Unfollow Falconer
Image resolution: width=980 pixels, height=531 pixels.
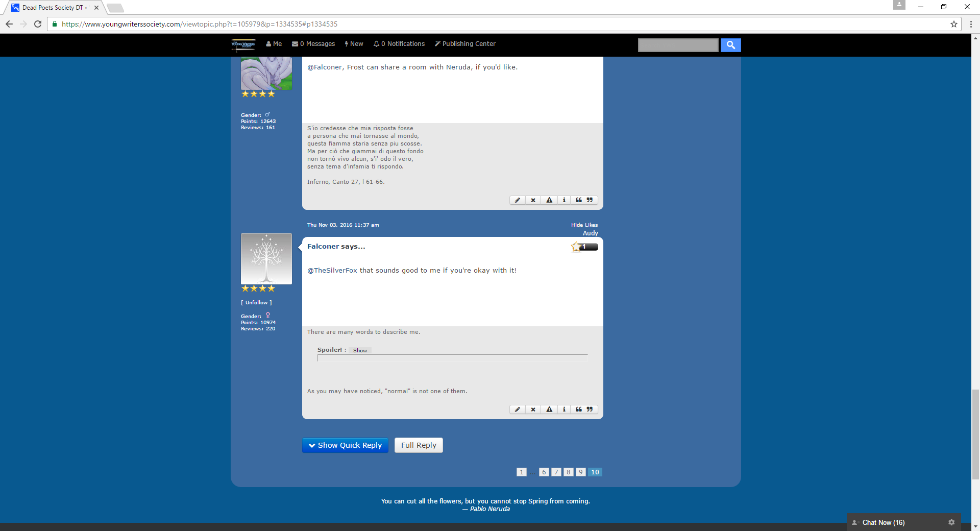[x=256, y=302]
